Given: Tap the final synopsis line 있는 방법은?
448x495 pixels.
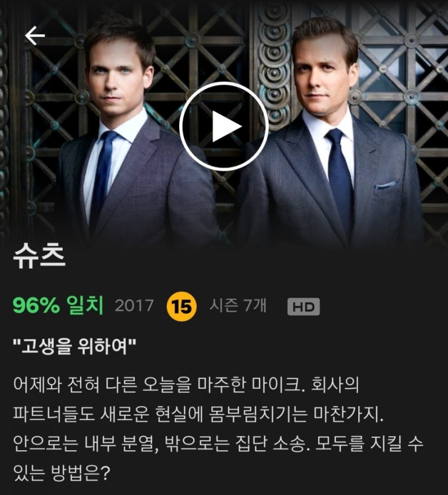Looking at the screenshot, I should click(x=61, y=473).
